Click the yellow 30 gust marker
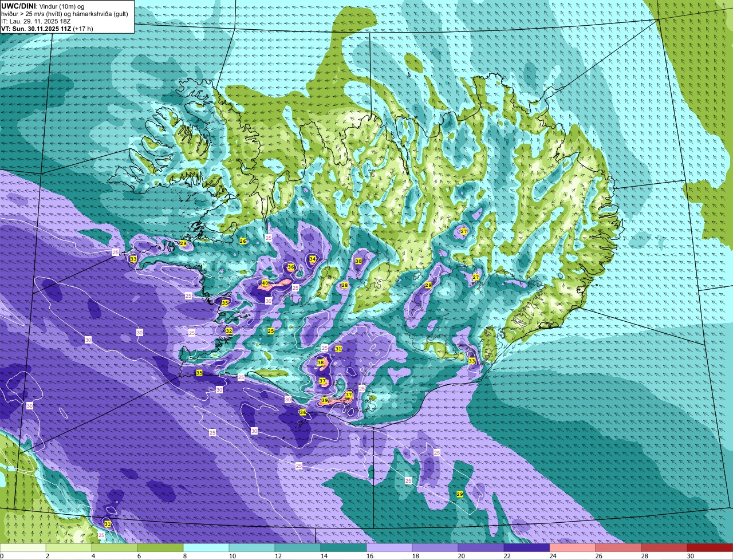 pos(358,261)
